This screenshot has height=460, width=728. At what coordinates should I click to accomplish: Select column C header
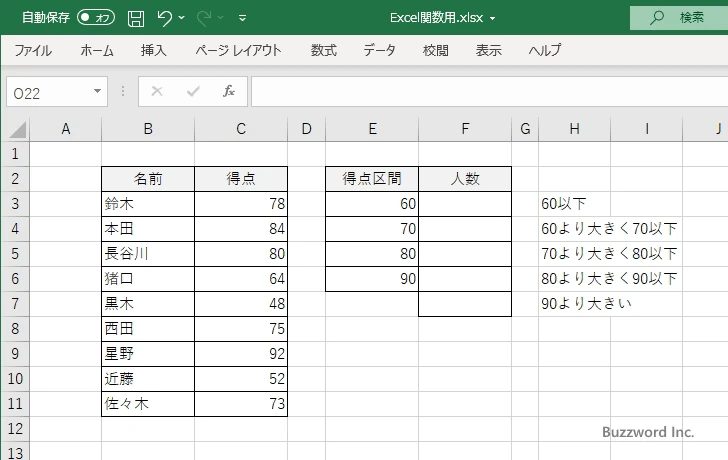[x=241, y=129]
